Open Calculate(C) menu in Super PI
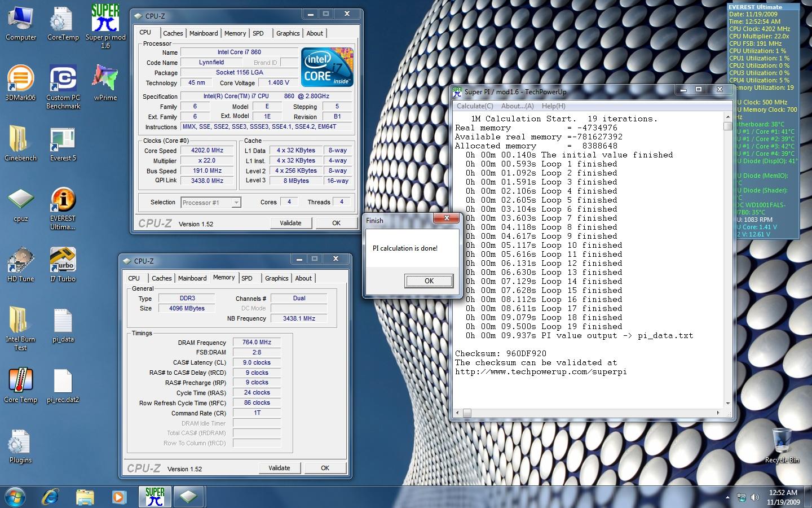This screenshot has height=508, width=812. 475,106
